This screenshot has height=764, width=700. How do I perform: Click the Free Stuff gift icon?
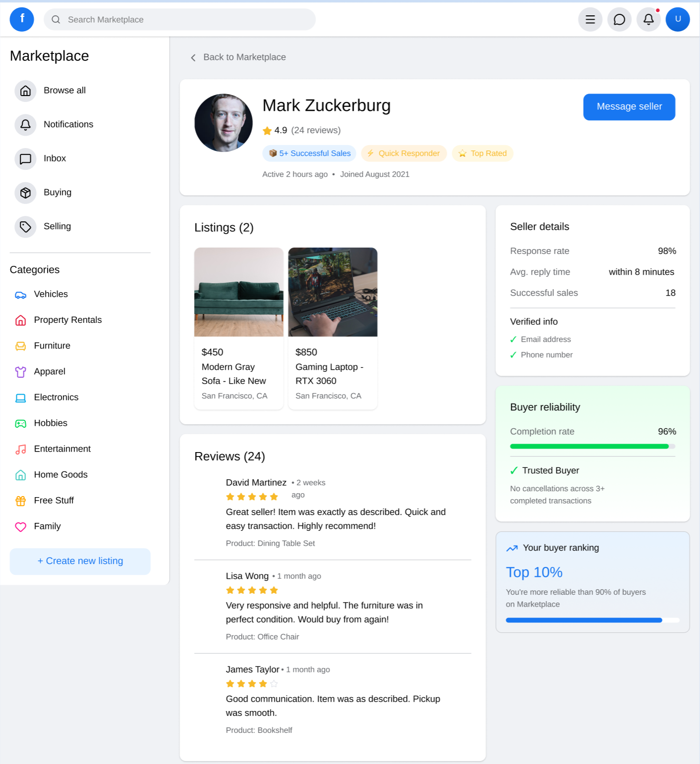pos(20,501)
